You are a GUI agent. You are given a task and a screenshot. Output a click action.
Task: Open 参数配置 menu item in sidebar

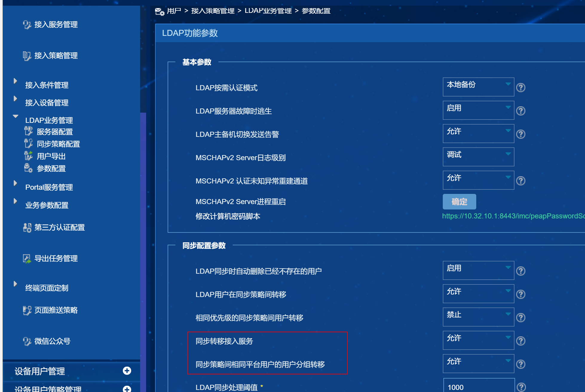[x=51, y=169]
